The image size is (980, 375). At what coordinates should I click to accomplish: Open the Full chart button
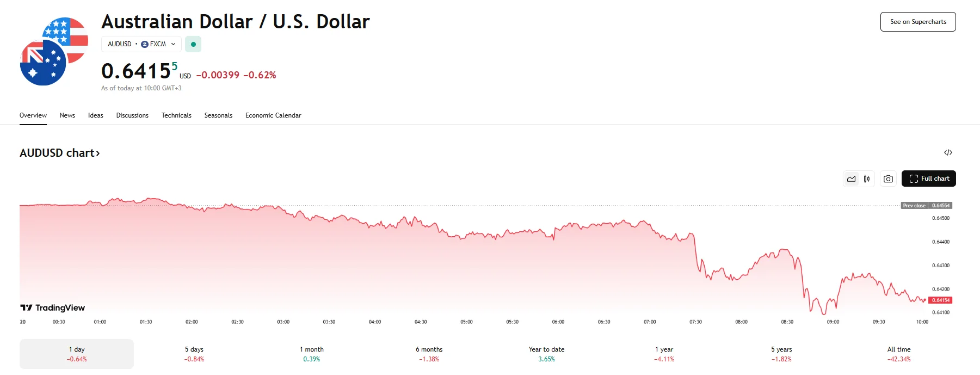pyautogui.click(x=928, y=179)
